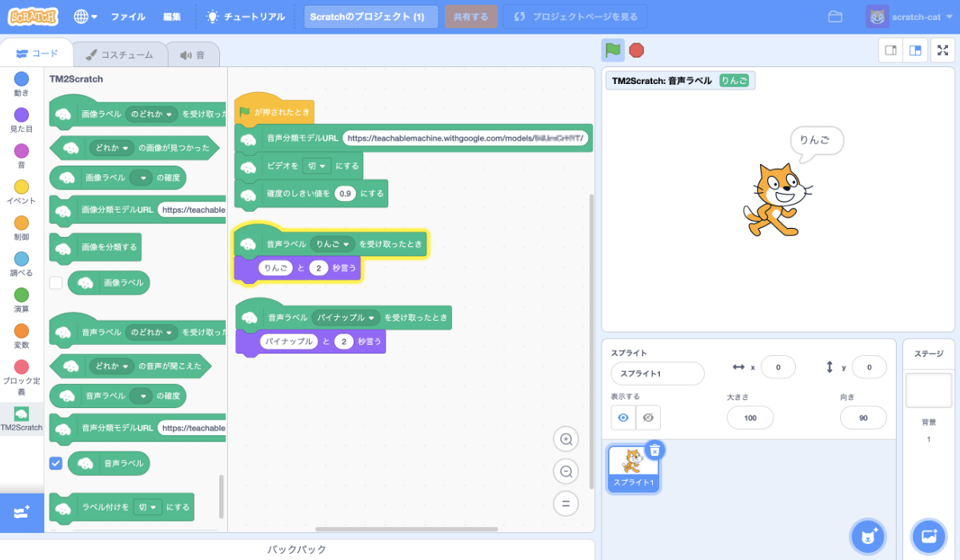Viewport: 960px width, 560px height.
Task: Open the language globe menu
Action: [x=85, y=16]
